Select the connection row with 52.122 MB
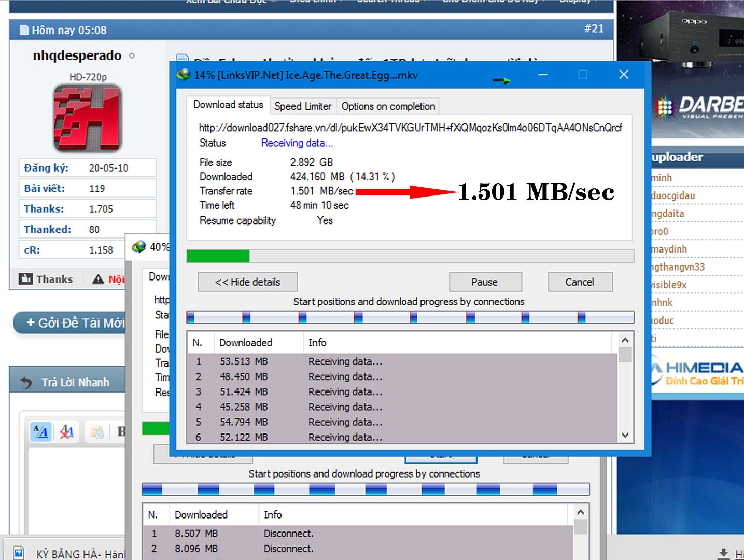Viewport: 744px width, 560px height. click(x=402, y=437)
